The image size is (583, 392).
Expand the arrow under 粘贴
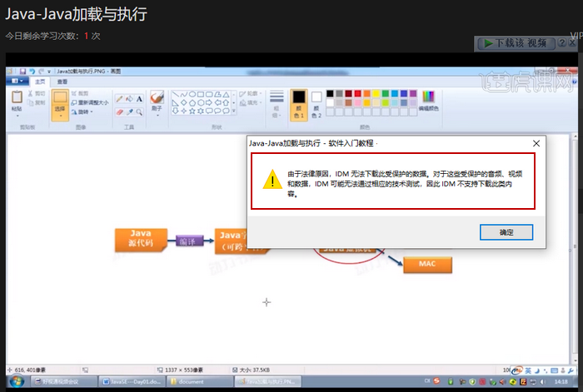coord(17,116)
